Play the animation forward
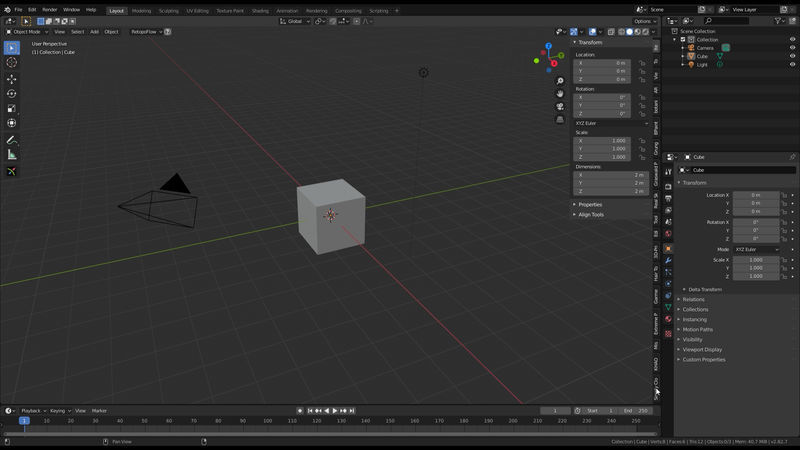 tap(335, 411)
